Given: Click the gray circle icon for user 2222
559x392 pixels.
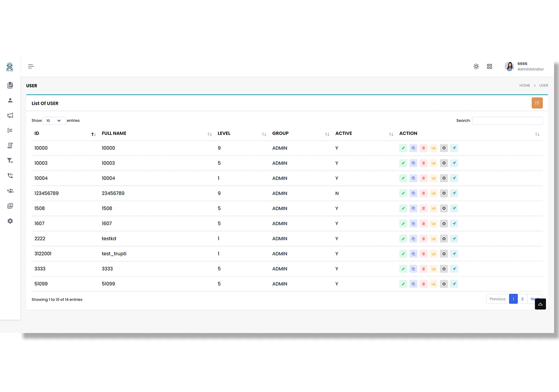Looking at the screenshot, I should (444, 239).
